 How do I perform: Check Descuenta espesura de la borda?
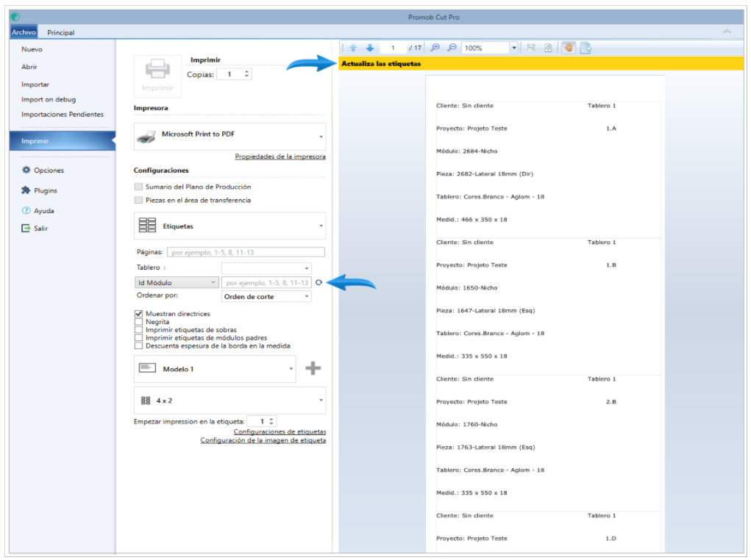(138, 345)
